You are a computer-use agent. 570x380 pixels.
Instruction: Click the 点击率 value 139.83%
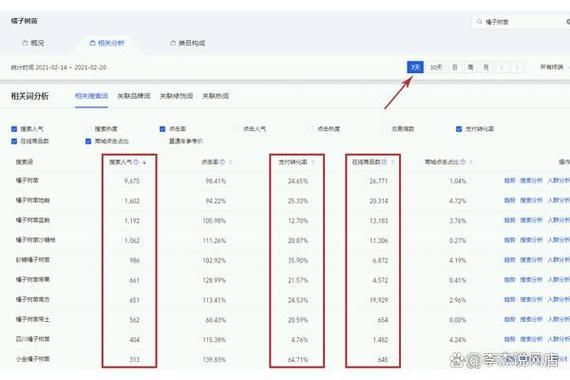coord(214,360)
